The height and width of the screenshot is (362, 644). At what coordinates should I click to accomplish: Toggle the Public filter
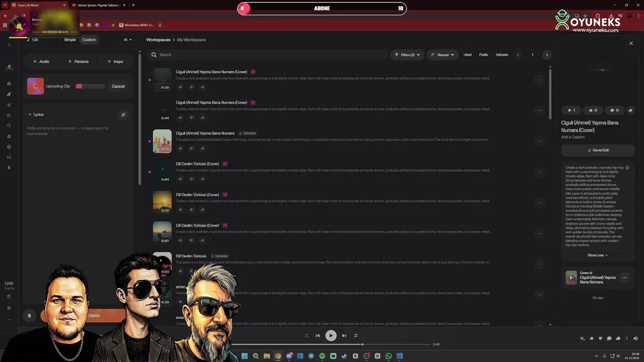point(484,55)
